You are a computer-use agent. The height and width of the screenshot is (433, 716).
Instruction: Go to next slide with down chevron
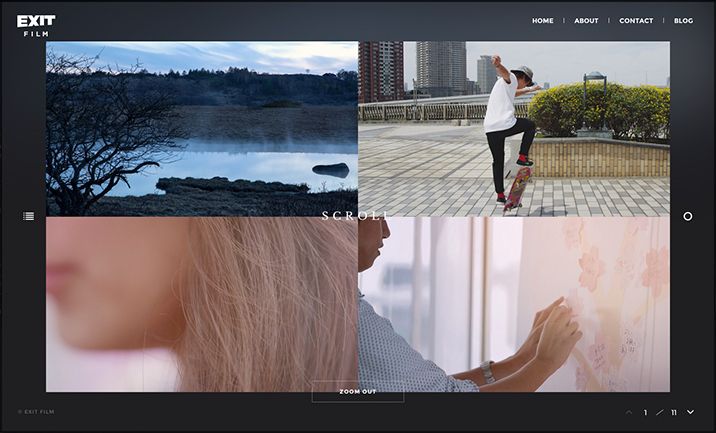click(x=690, y=412)
